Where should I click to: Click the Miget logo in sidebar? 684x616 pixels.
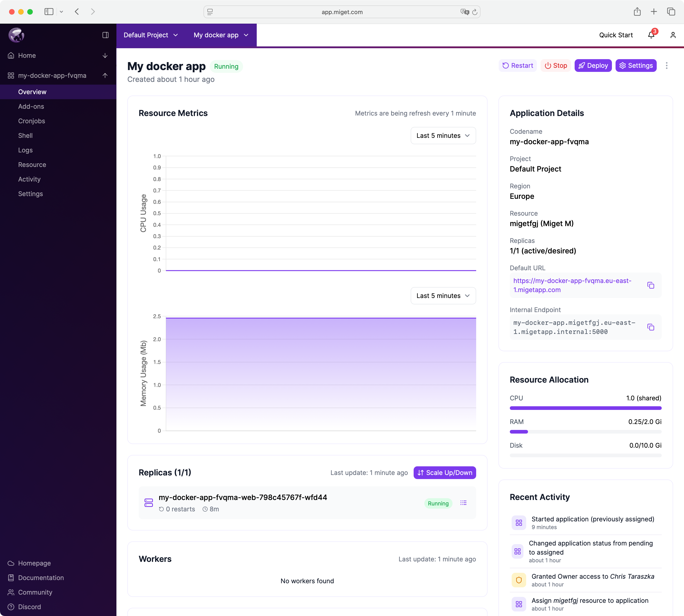(x=16, y=35)
